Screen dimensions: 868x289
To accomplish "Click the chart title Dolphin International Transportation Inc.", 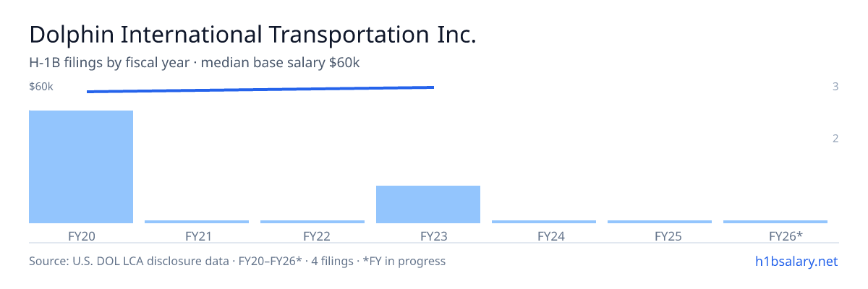I will pyautogui.click(x=252, y=35).
